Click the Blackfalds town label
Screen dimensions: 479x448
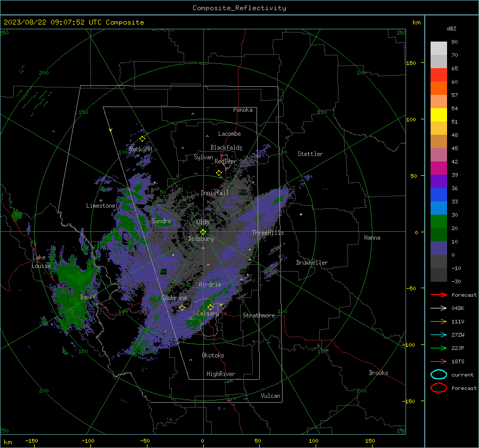tap(226, 148)
